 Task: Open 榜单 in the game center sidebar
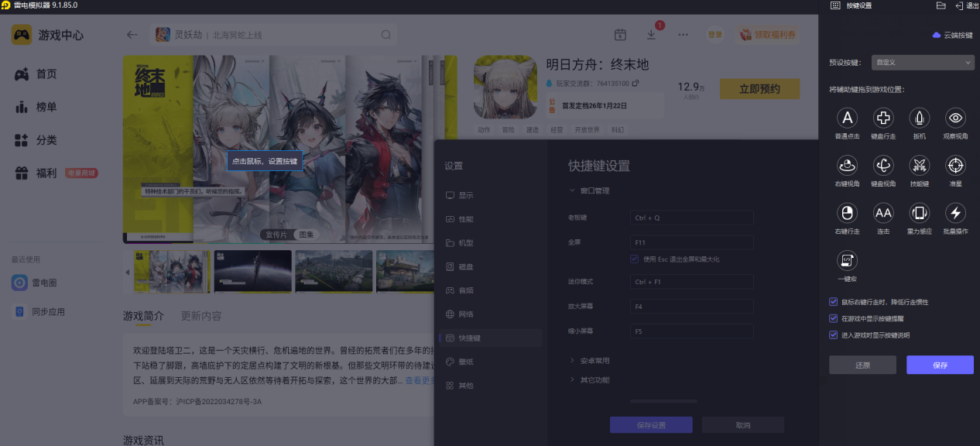click(37, 107)
